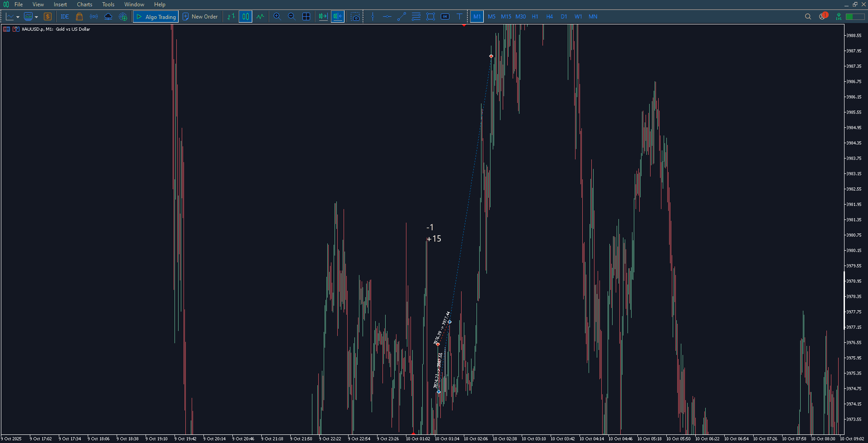Screen dimensions: 868x443
Task: Open the MetaEditor IDE
Action: pos(65,17)
